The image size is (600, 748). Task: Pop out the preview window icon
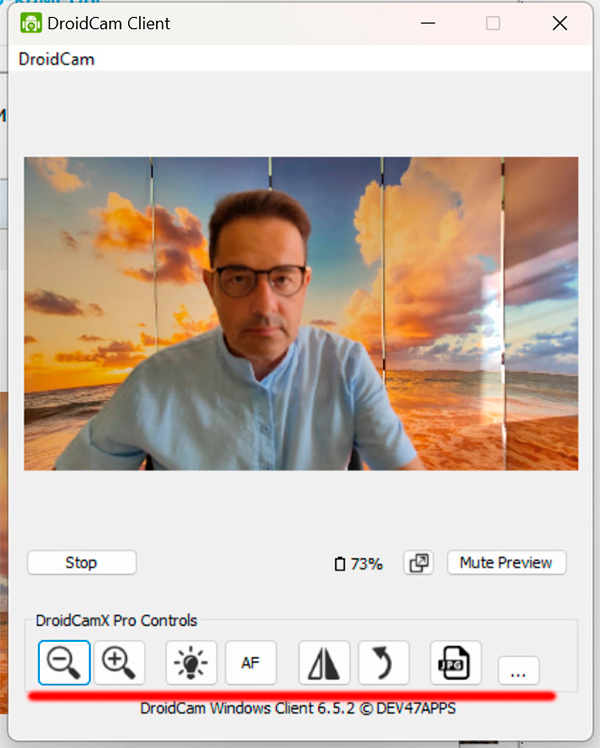[418, 563]
